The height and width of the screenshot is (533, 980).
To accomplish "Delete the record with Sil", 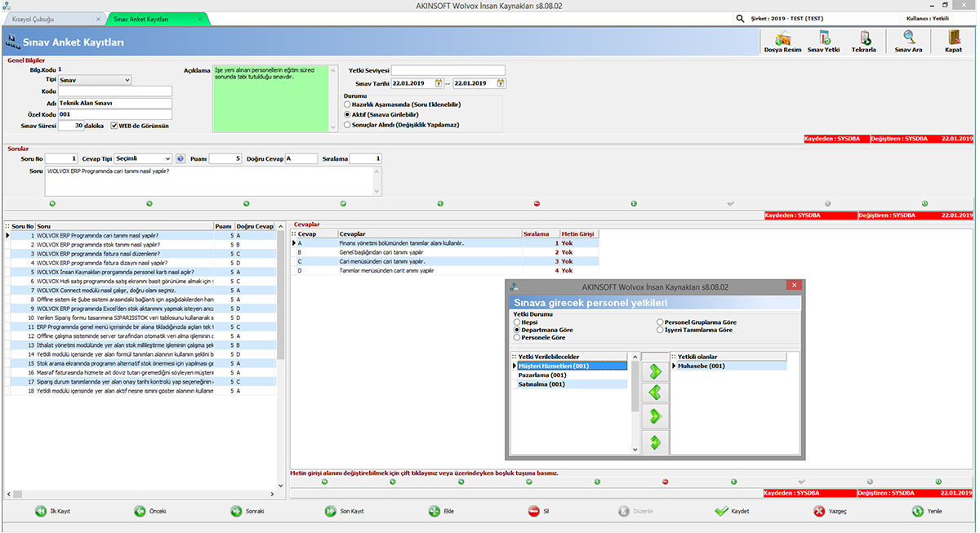I will [x=538, y=511].
